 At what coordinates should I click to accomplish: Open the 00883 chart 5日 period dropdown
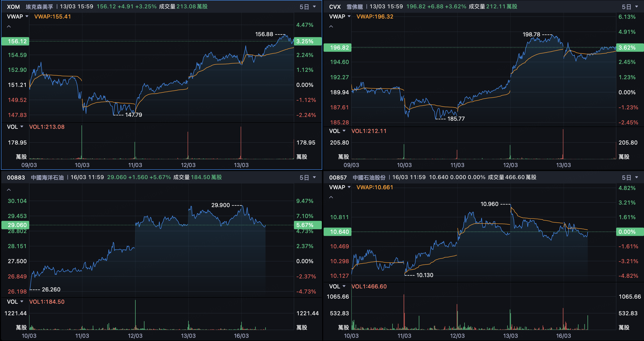coord(307,177)
